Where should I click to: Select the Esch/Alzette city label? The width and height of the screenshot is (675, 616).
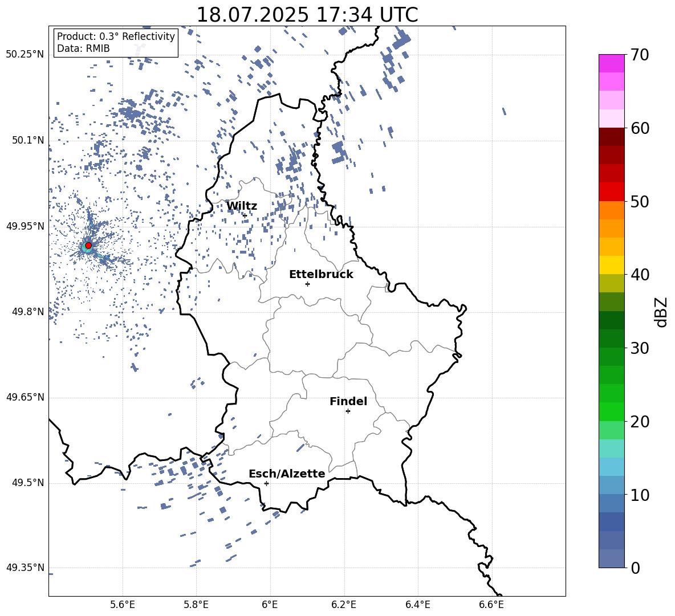pyautogui.click(x=287, y=474)
